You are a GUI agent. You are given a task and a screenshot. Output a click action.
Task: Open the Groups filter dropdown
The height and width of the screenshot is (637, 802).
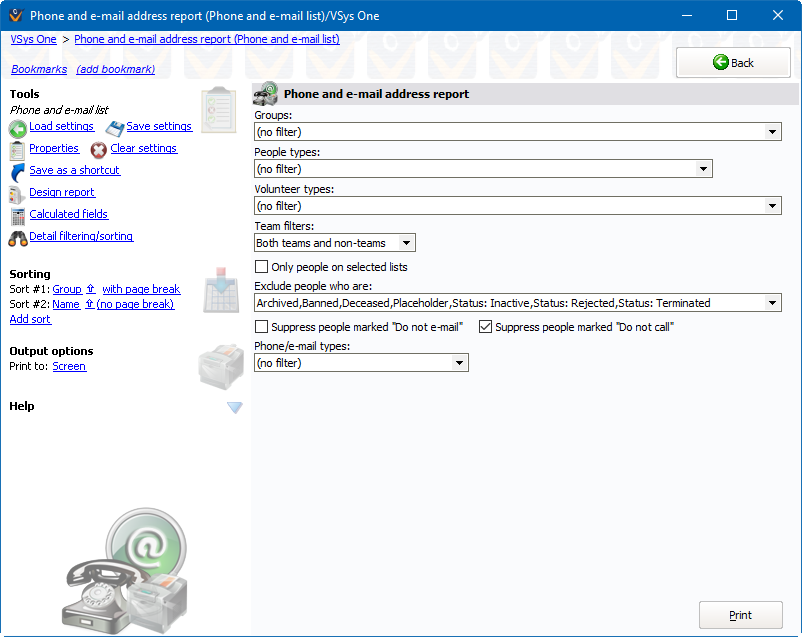click(x=772, y=132)
